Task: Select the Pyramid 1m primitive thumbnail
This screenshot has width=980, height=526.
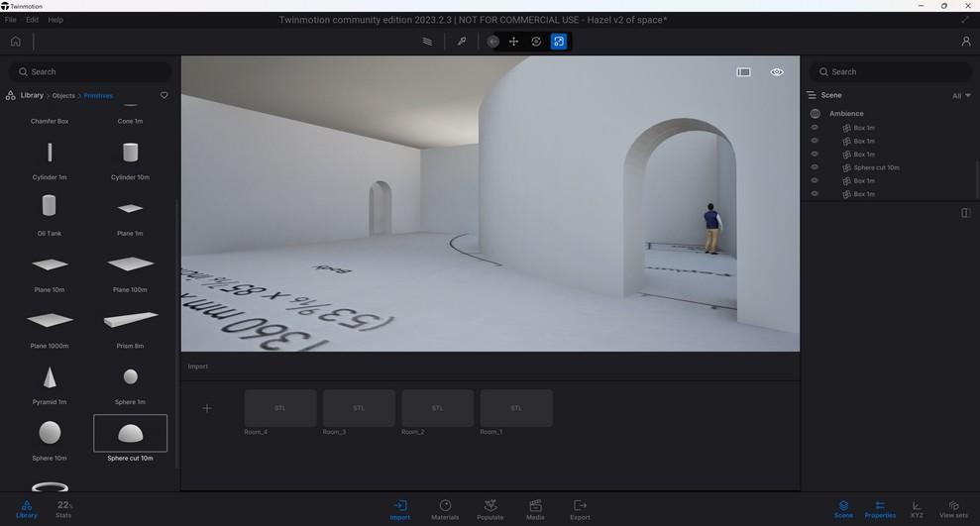Action: (x=50, y=378)
